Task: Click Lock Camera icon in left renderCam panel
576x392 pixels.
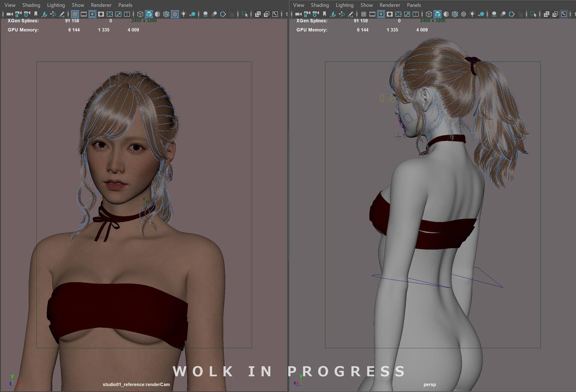Action: click(x=18, y=14)
